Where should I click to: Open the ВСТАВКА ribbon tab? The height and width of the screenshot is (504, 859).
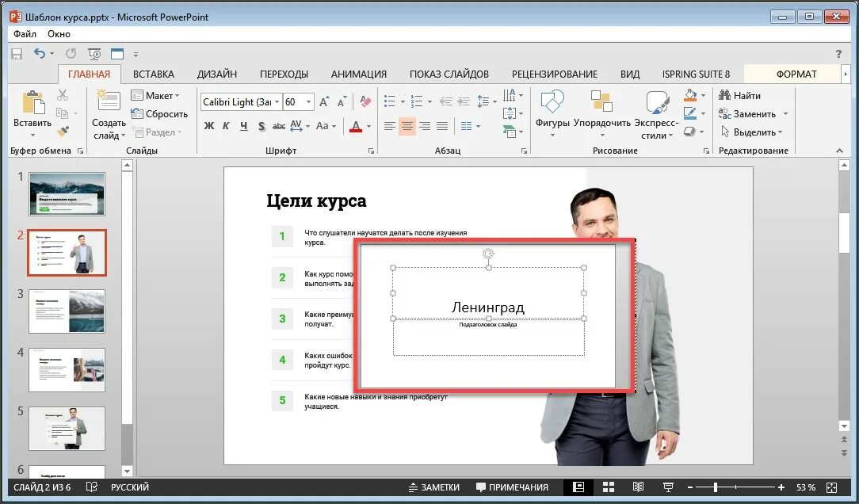click(x=154, y=74)
